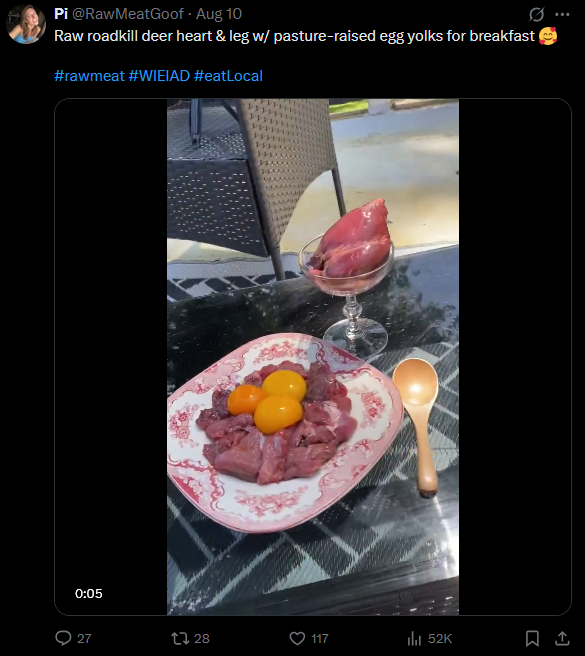The width and height of the screenshot is (585, 656).
Task: Open Pi's profile avatar picture
Action: coord(26,24)
